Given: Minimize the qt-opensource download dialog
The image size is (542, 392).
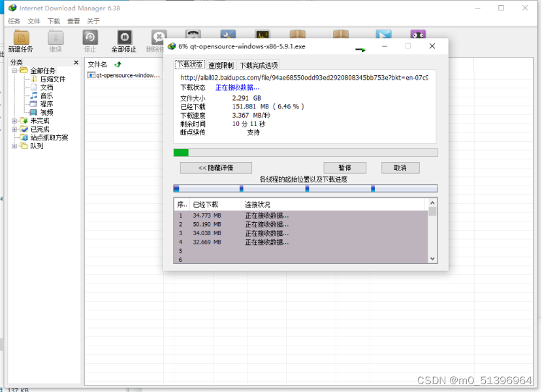Looking at the screenshot, I should click(x=385, y=46).
